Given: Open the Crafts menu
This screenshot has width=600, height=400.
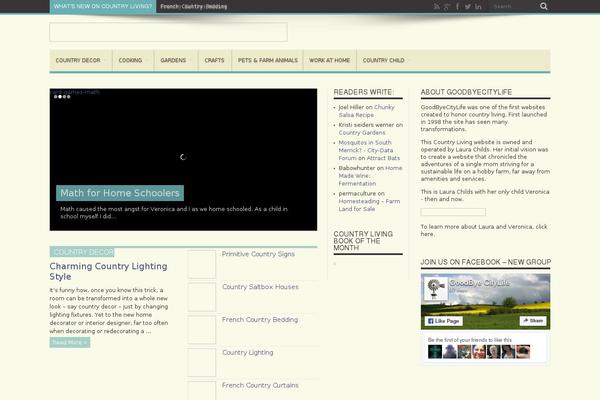Looking at the screenshot, I should point(214,60).
